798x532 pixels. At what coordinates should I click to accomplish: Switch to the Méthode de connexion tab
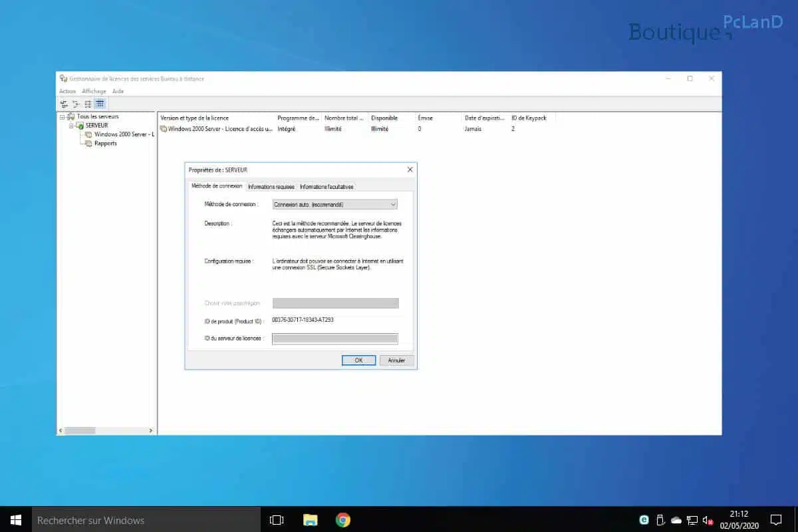[x=217, y=186]
